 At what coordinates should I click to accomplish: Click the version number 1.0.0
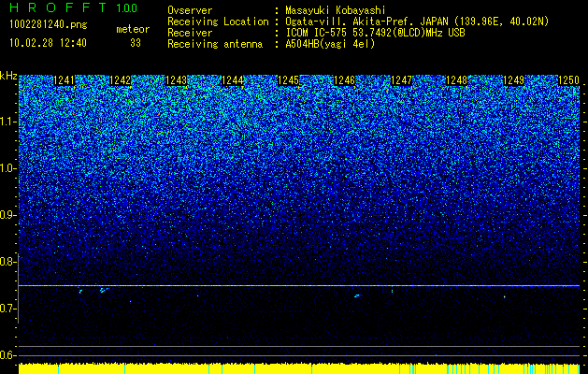tap(127, 7)
